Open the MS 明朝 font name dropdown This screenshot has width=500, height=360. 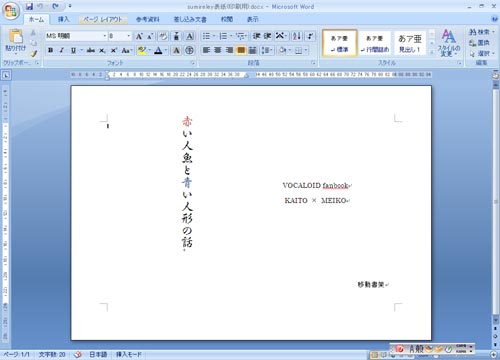tap(105, 36)
